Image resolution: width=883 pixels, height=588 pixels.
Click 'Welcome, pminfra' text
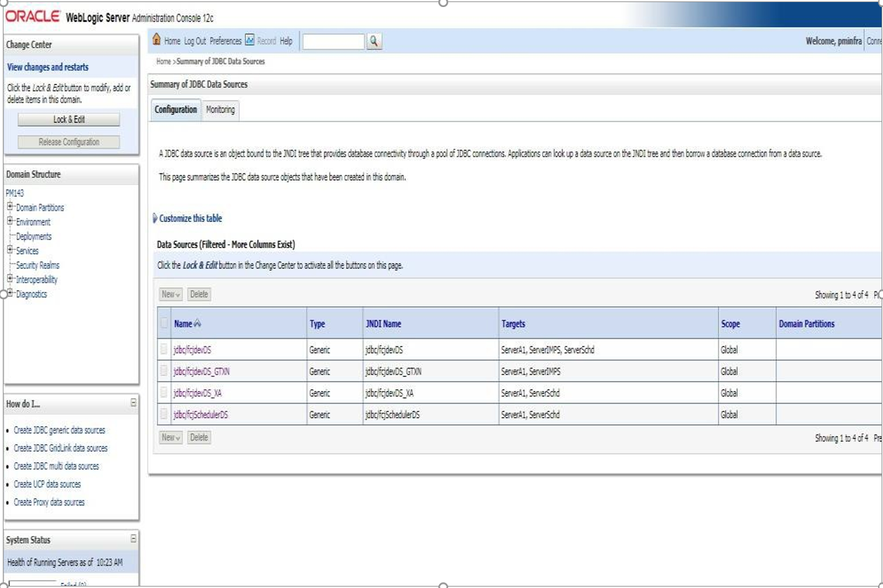(x=833, y=41)
